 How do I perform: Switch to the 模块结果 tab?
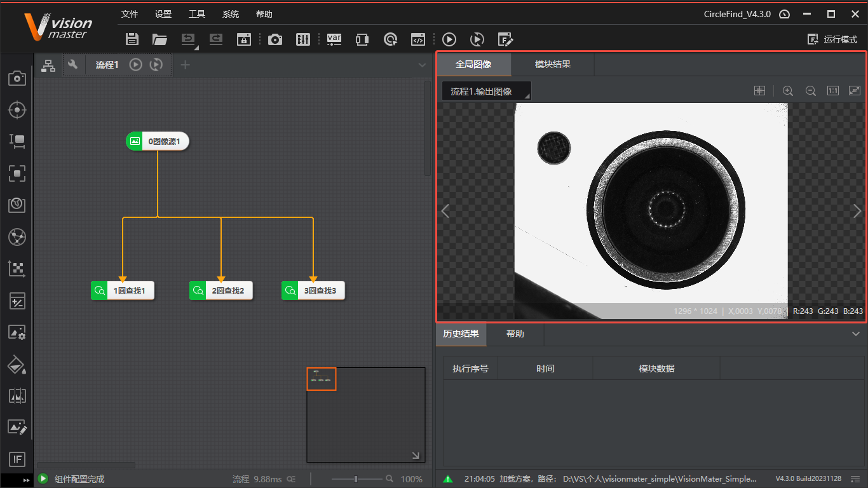point(552,64)
